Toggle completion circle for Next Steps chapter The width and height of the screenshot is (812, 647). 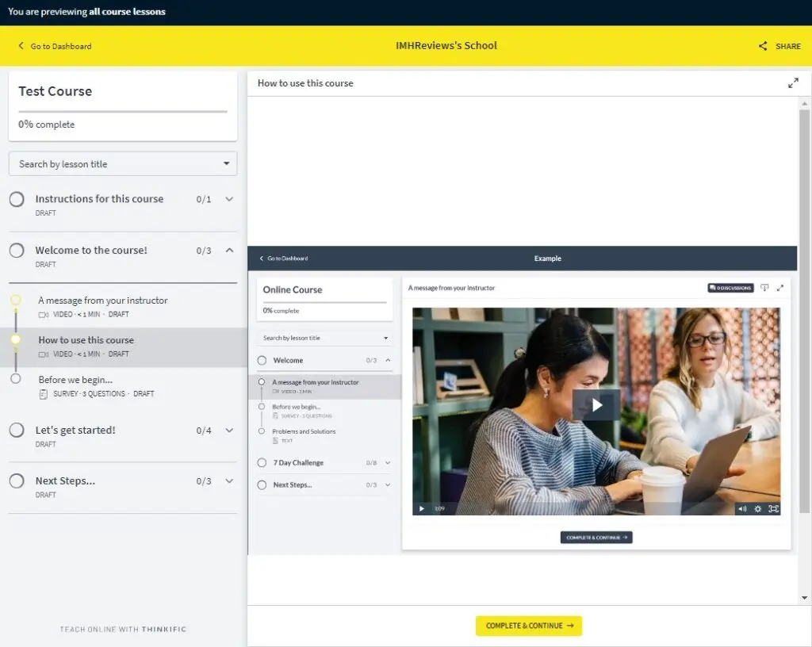coord(17,481)
